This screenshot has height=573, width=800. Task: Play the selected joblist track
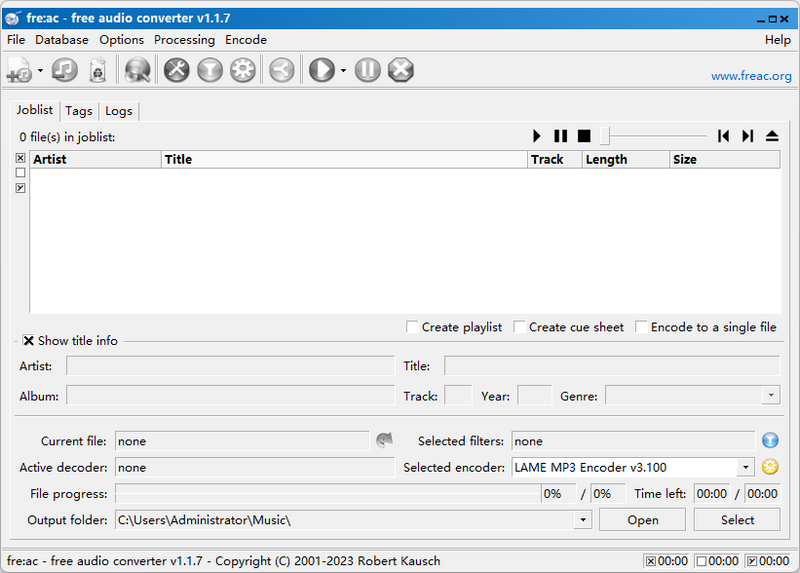click(536, 136)
